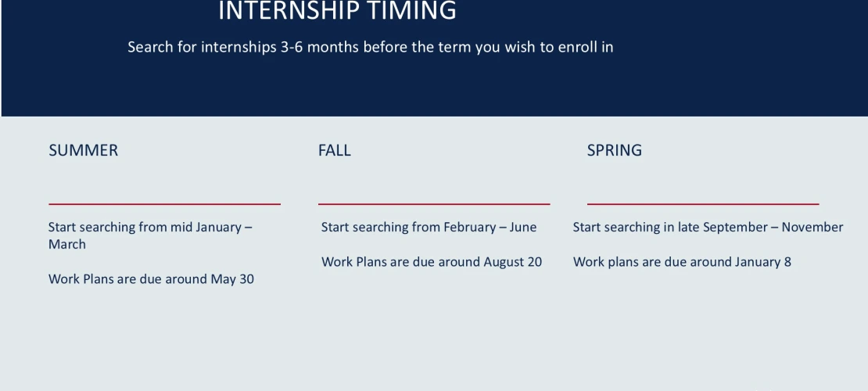868x391 pixels.
Task: Click the INTERNSHIP TIMING title
Action: tap(337, 12)
